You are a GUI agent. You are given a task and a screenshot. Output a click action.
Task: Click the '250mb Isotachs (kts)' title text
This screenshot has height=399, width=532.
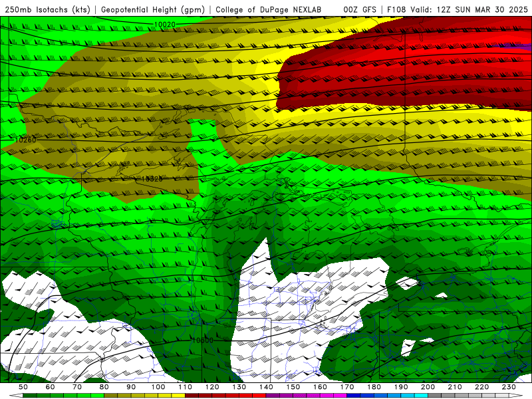point(47,9)
